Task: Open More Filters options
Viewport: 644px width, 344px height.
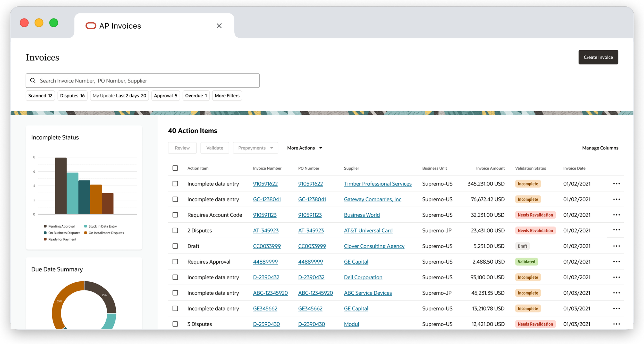Action: coord(227,96)
